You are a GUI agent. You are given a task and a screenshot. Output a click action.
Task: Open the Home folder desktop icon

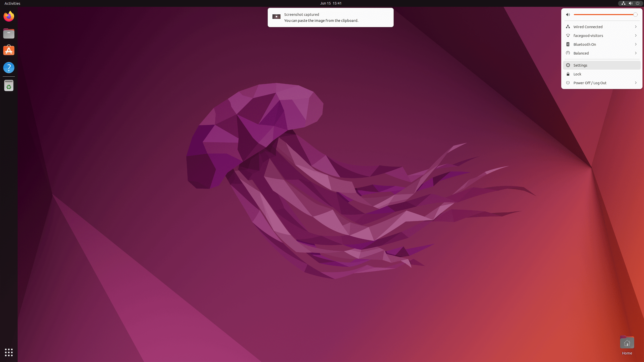coord(627,342)
